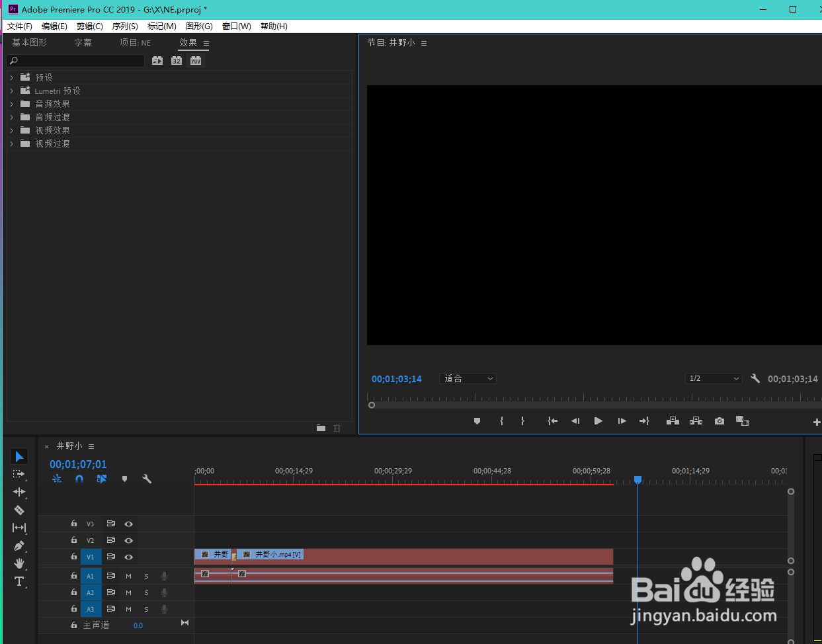Toggle V2 track output eye
The image size is (822, 644).
pos(129,540)
